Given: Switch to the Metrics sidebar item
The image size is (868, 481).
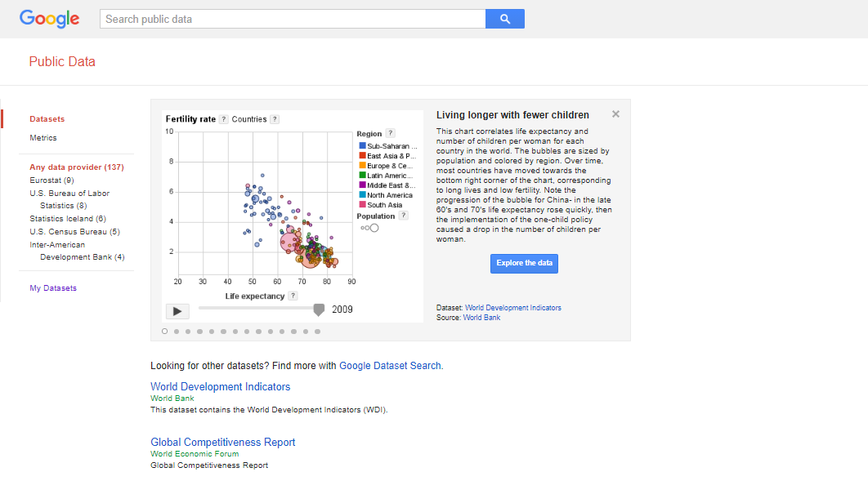Looking at the screenshot, I should [43, 138].
